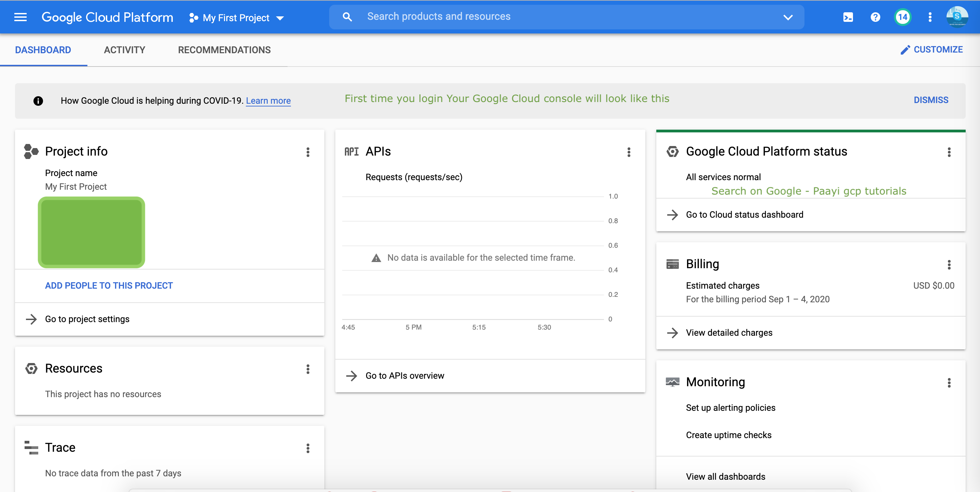Switch to the Recommendations tab
Viewport: 980px width, 492px height.
[x=224, y=50]
